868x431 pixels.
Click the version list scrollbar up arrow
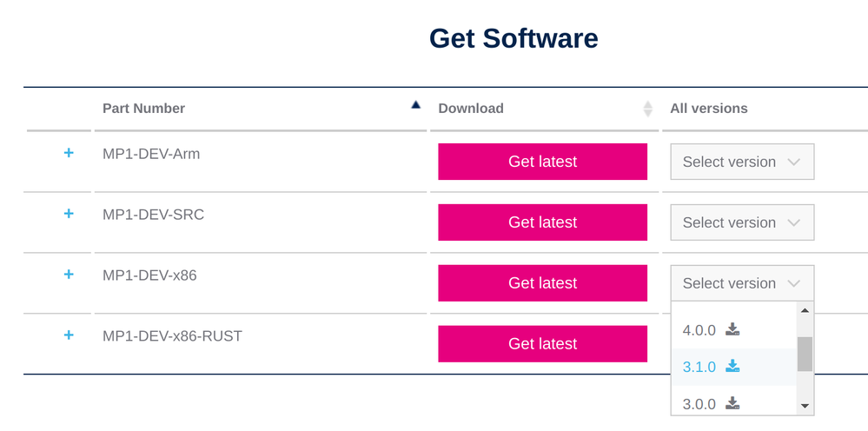pyautogui.click(x=805, y=310)
